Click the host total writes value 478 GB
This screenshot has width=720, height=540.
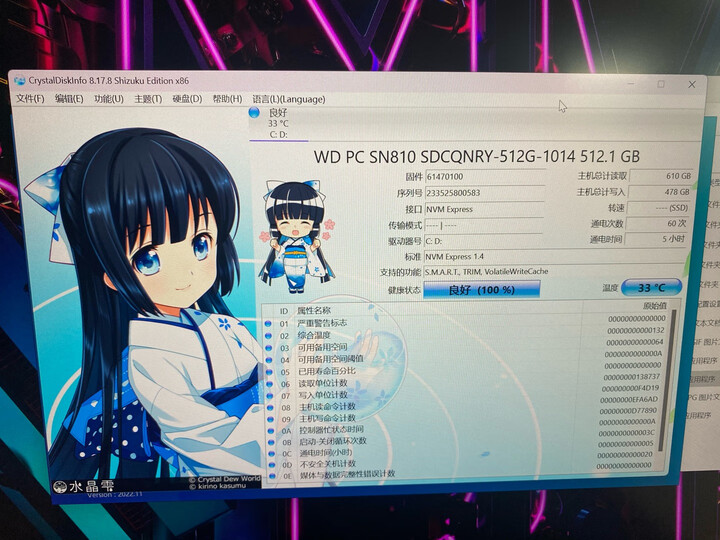coord(660,192)
